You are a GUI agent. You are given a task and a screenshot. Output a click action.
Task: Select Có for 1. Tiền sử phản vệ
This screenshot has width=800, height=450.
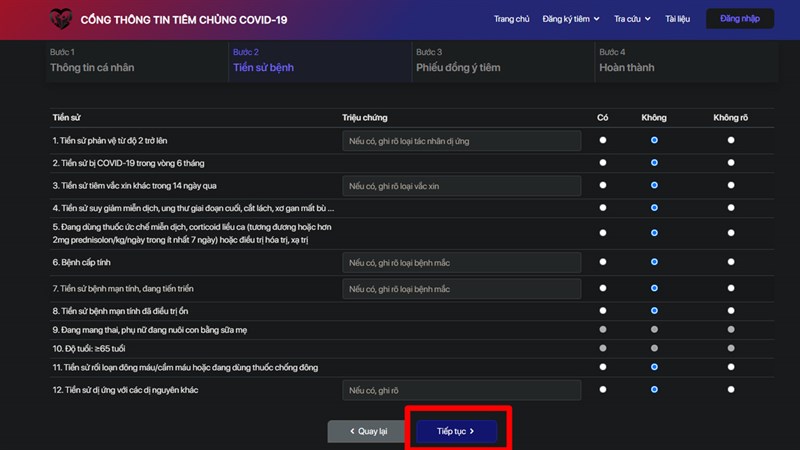(603, 140)
